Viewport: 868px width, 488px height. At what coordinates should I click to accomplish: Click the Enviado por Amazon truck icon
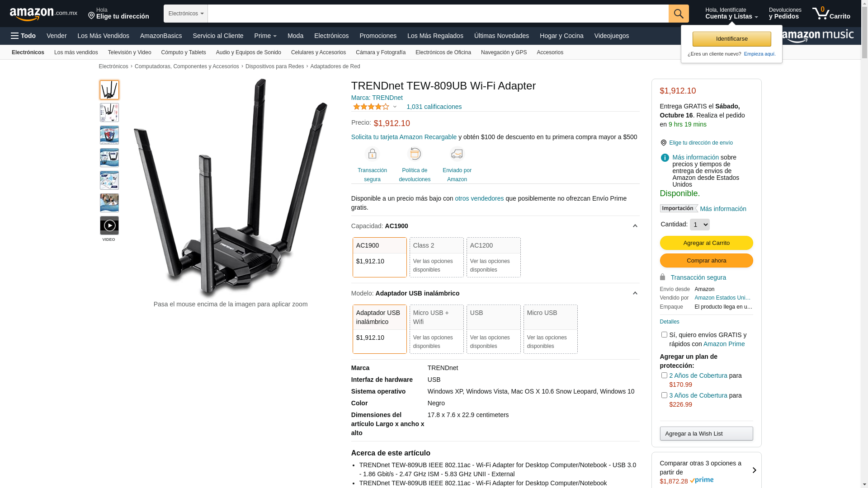click(457, 154)
